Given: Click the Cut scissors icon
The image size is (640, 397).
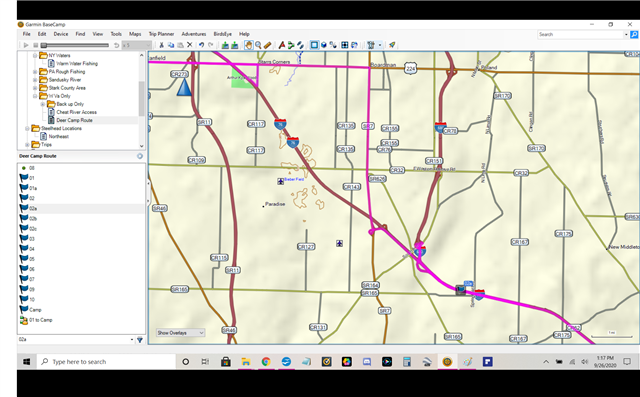Looking at the screenshot, I should (161, 45).
